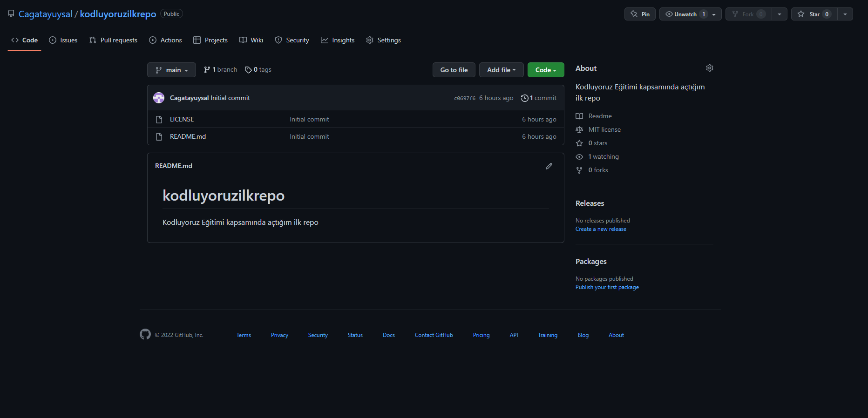Screen dimensions: 868x418
Task: Click the GitHub logo in the footer
Action: pyautogui.click(x=145, y=334)
